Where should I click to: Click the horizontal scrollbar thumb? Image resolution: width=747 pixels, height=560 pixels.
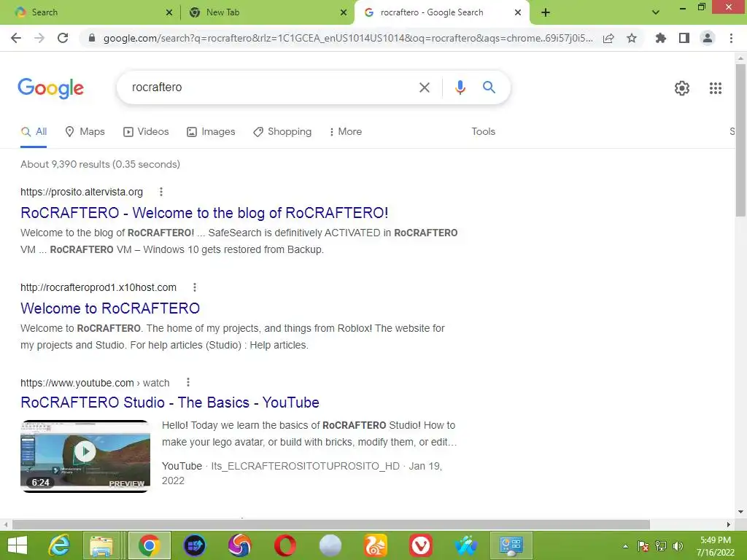[331, 525]
